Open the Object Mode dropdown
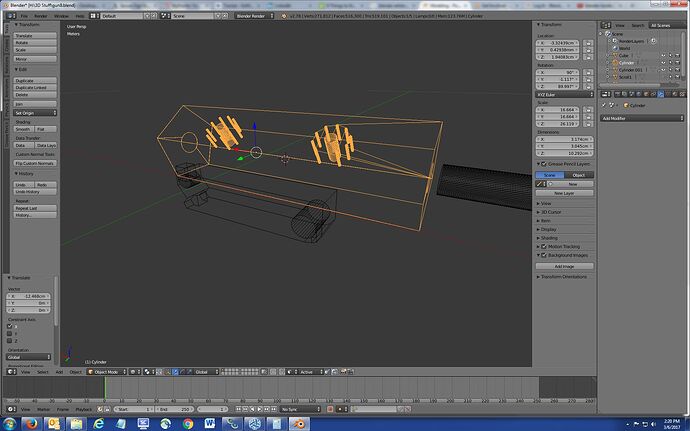690x431 pixels. tap(106, 372)
